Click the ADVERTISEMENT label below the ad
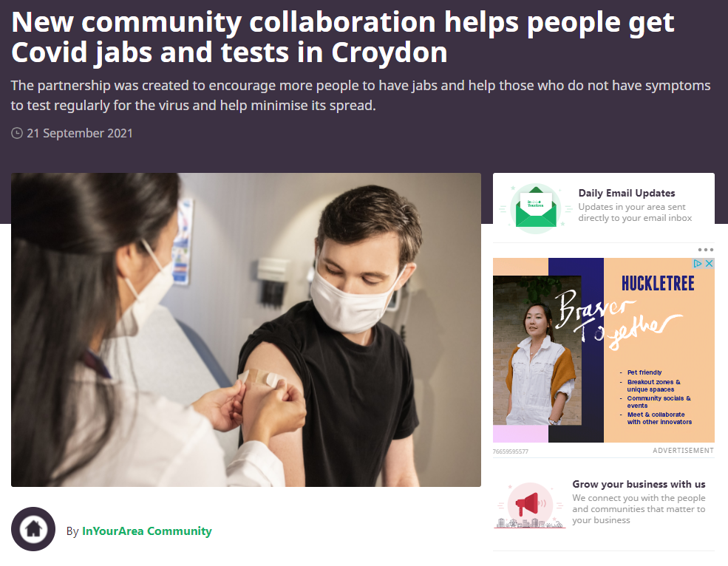The width and height of the screenshot is (728, 566). coord(683,451)
